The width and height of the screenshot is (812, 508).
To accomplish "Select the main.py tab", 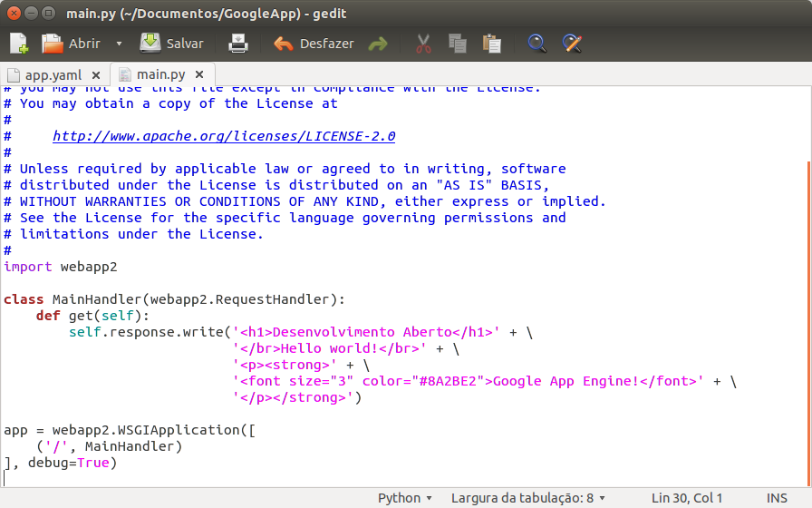I will click(x=160, y=74).
